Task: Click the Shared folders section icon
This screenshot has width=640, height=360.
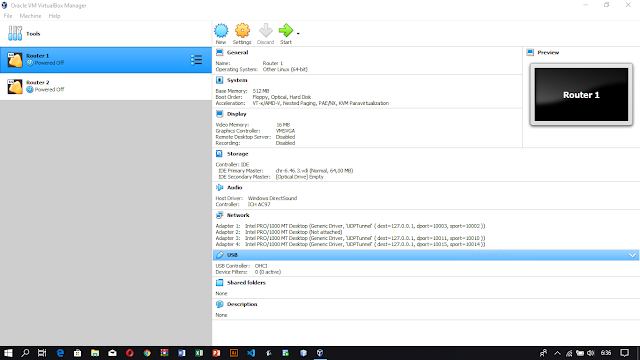Action: (220, 282)
